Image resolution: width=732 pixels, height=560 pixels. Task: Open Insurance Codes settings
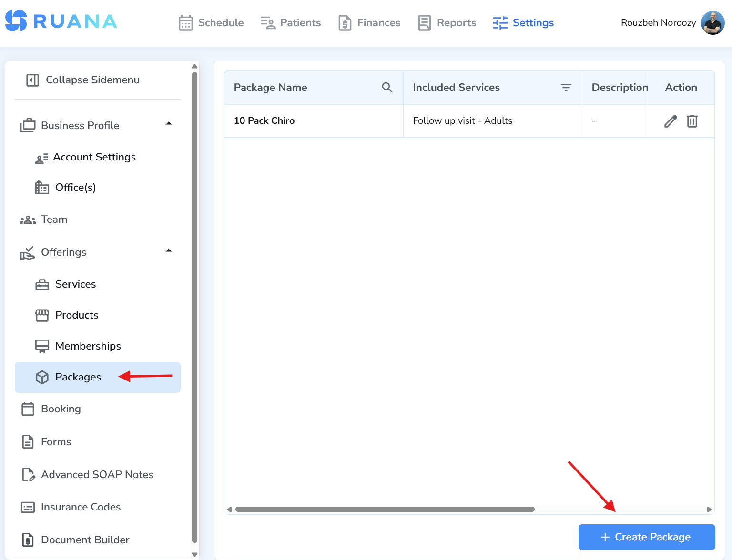(81, 507)
